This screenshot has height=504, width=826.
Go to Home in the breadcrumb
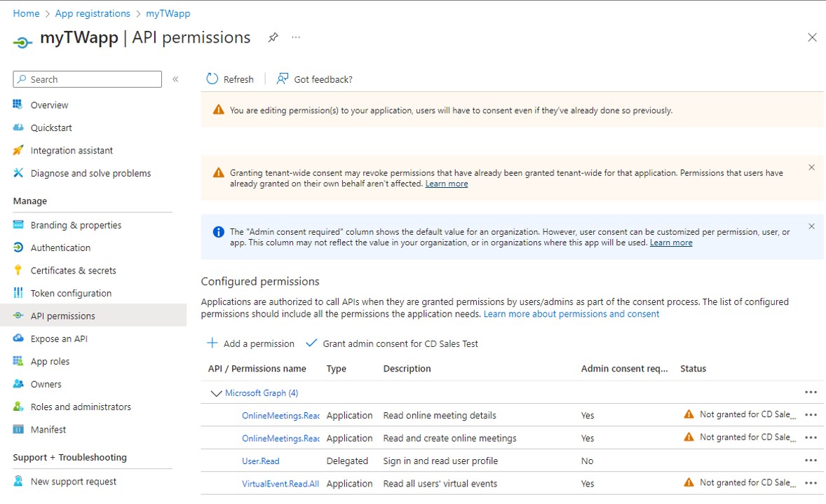[27, 13]
